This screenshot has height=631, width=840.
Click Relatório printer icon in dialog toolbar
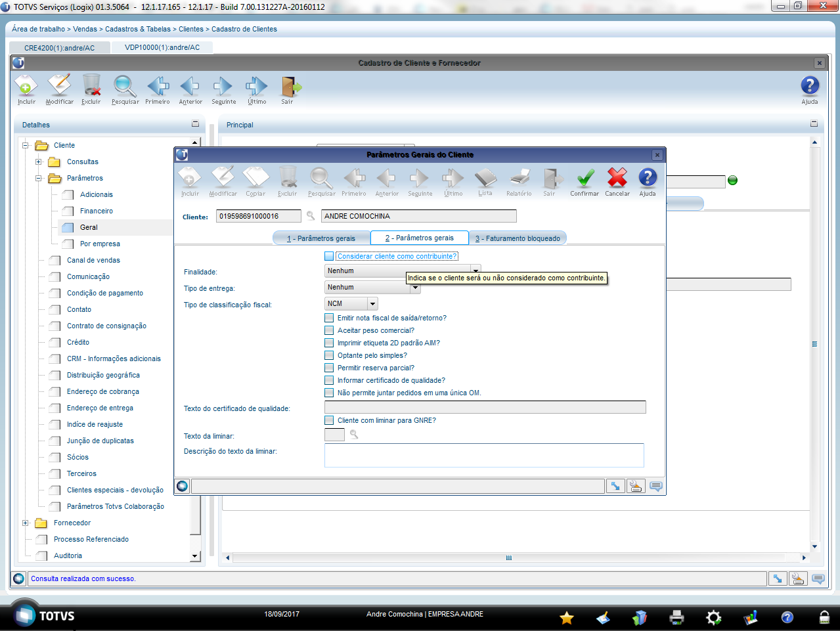pyautogui.click(x=519, y=182)
